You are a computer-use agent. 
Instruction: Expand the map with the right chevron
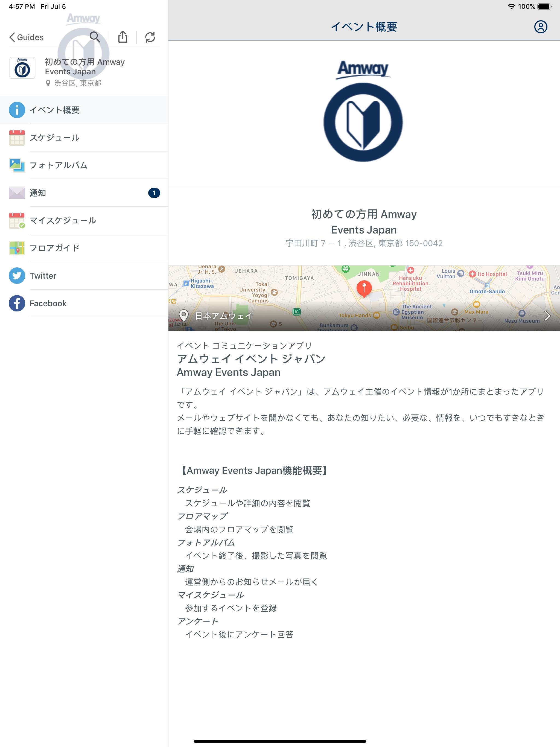(547, 316)
